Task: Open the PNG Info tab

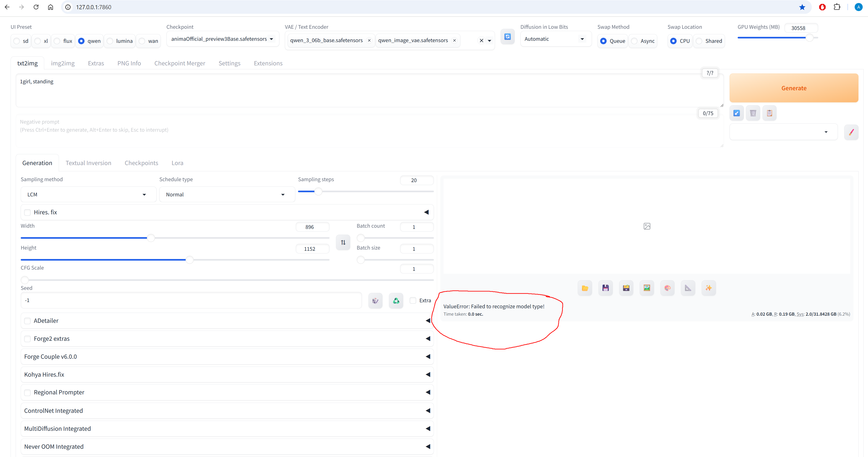Action: tap(129, 63)
